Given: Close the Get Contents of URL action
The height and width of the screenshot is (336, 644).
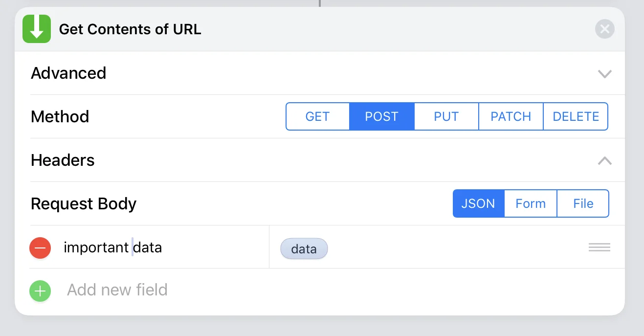Looking at the screenshot, I should tap(605, 29).
